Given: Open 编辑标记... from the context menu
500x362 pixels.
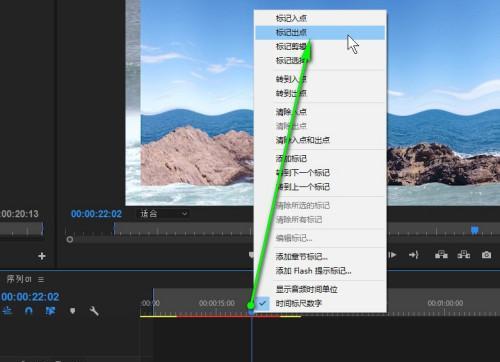Looking at the screenshot, I should pos(320,238).
